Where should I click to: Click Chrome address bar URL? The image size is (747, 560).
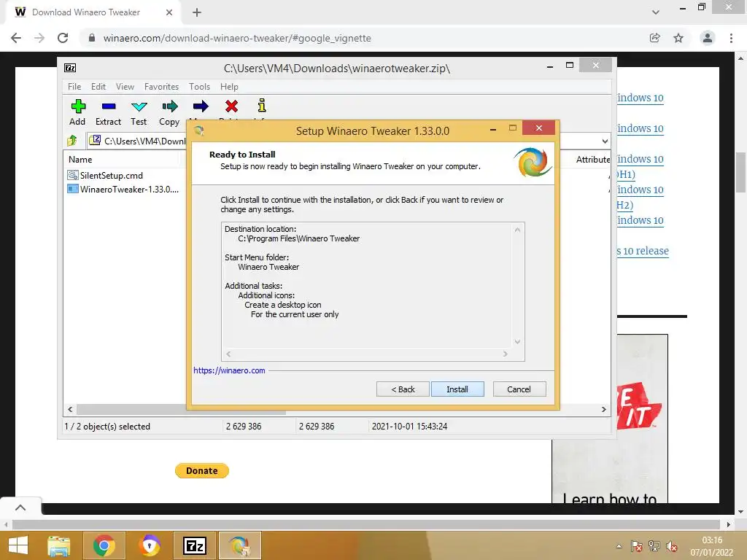(x=237, y=38)
